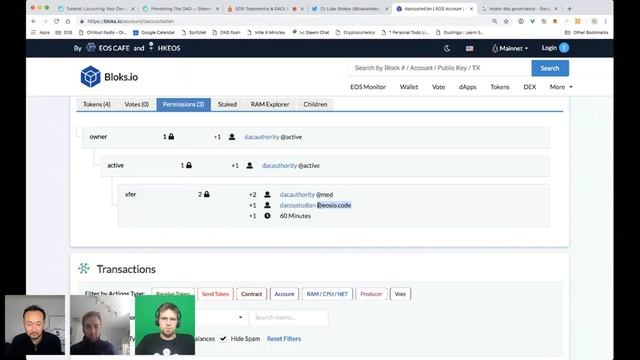Viewport: 640px width, 360px height.
Task: Click user icon in active row
Action: 249,165
